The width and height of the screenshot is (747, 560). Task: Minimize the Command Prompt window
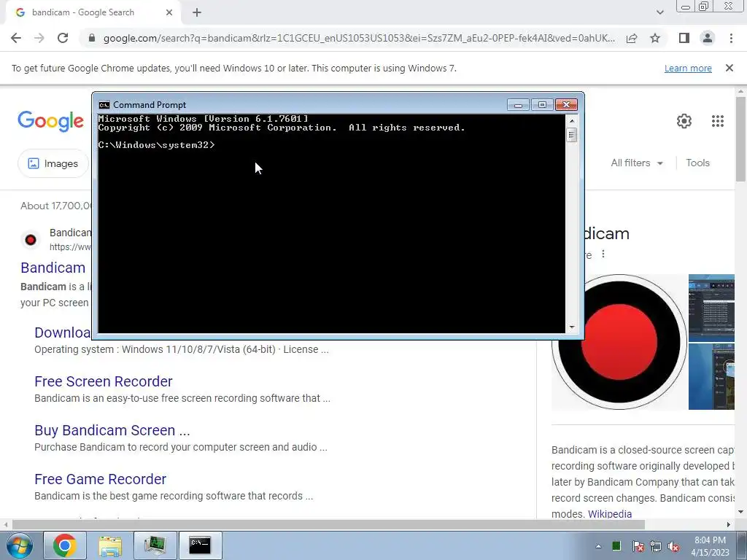tap(518, 105)
